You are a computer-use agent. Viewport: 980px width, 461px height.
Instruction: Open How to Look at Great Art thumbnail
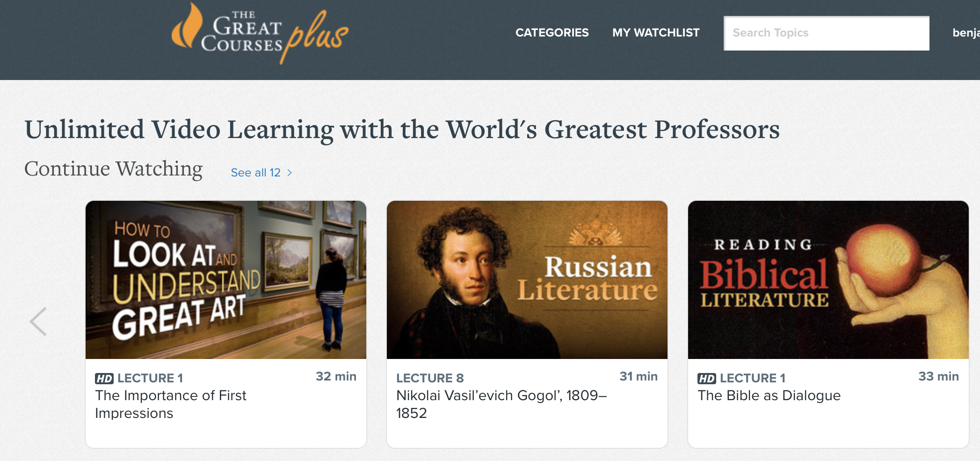[225, 280]
